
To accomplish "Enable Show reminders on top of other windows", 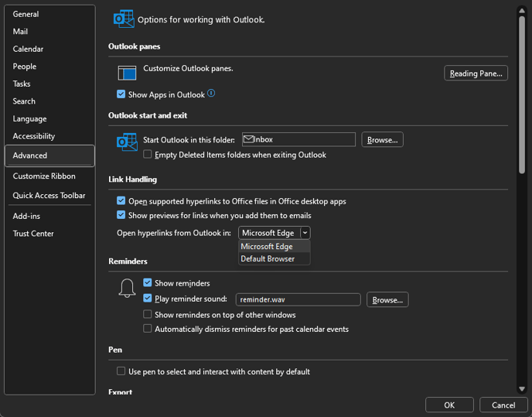I will 147,314.
